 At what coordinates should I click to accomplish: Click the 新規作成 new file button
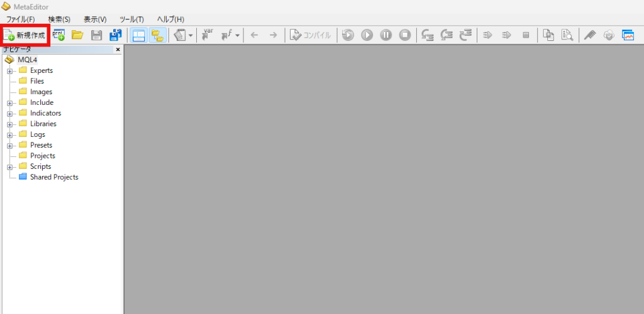[x=25, y=35]
